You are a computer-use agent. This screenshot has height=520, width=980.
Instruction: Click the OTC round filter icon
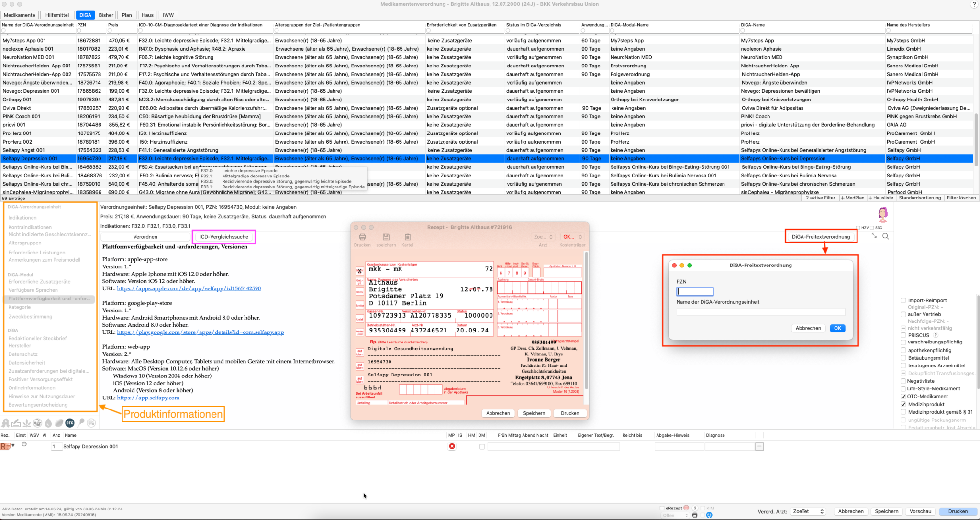coord(70,423)
